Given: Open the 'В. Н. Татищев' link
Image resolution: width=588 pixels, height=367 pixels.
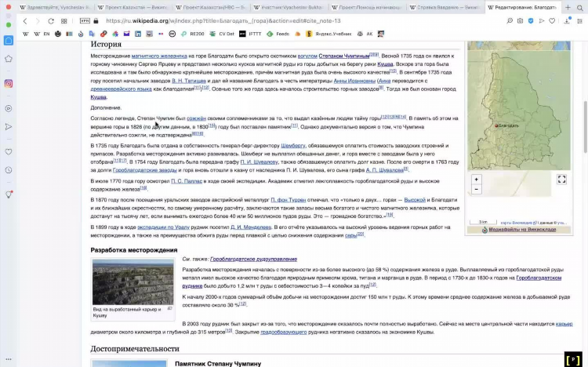Looking at the screenshot, I should pos(189,81).
